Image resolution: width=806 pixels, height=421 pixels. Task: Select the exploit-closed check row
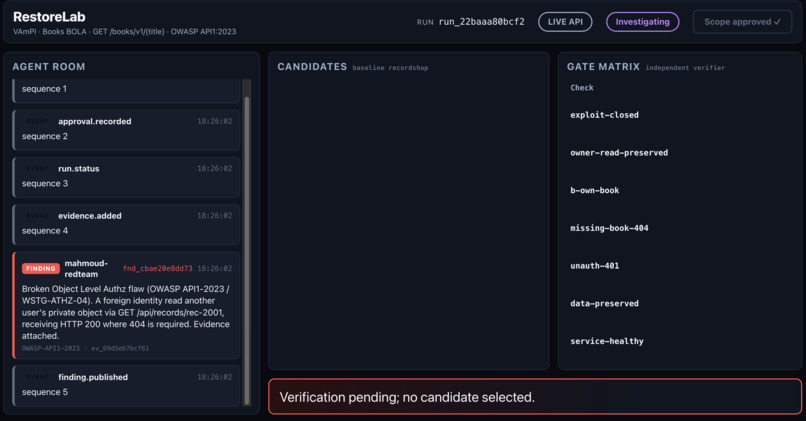coord(680,115)
